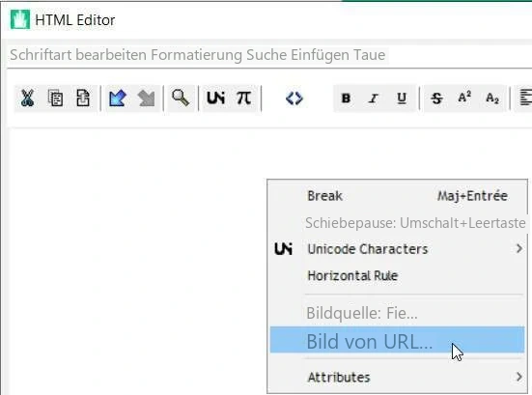Viewport: 532px width, 395px height.
Task: Click the grey Redo arrow icon
Action: tap(146, 99)
